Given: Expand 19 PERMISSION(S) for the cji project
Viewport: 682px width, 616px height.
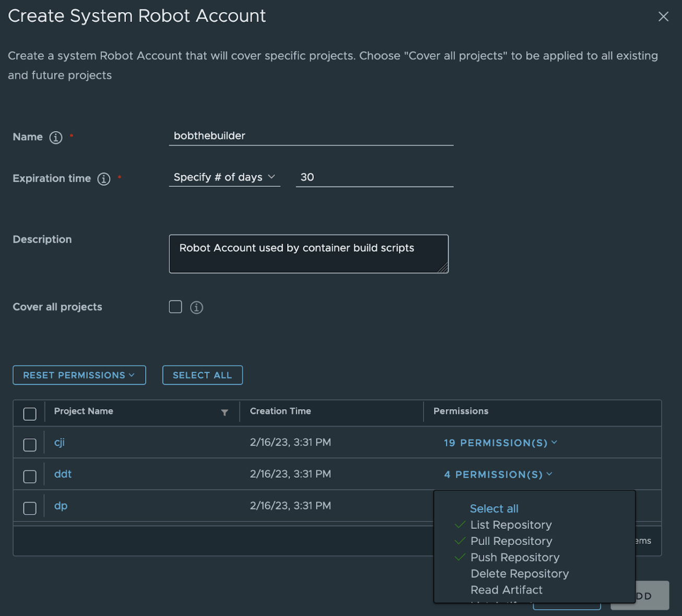Looking at the screenshot, I should (500, 442).
